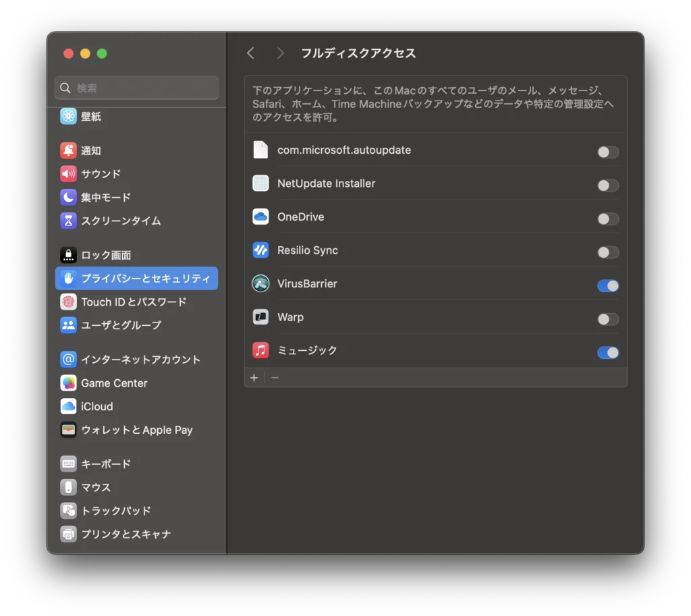691x616 pixels.
Task: Click the ミュージック music note icon
Action: 260,351
